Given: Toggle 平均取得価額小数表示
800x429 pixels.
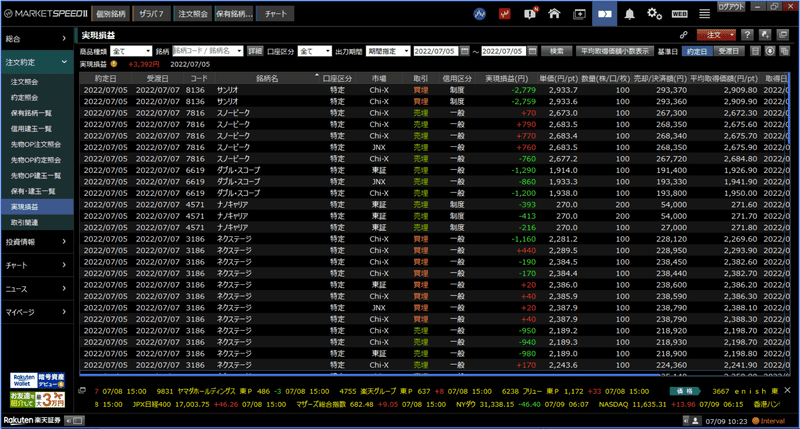Looking at the screenshot, I should [x=615, y=51].
